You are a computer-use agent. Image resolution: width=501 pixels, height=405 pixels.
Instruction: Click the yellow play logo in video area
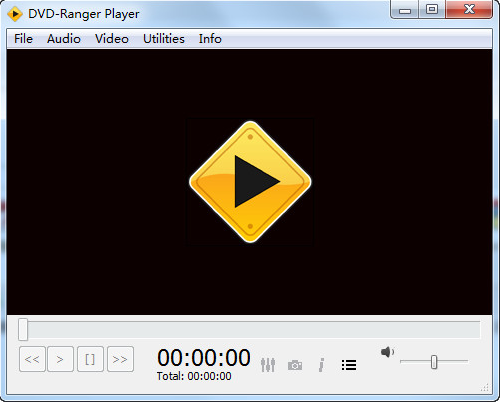point(250,182)
